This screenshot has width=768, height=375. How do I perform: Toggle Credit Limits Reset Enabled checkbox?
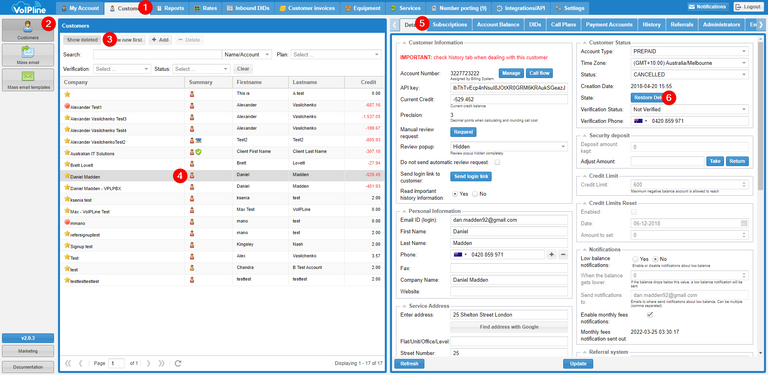635,212
